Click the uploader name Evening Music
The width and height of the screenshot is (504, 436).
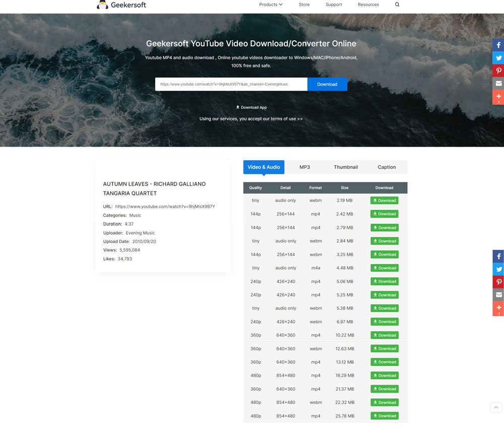[140, 233]
